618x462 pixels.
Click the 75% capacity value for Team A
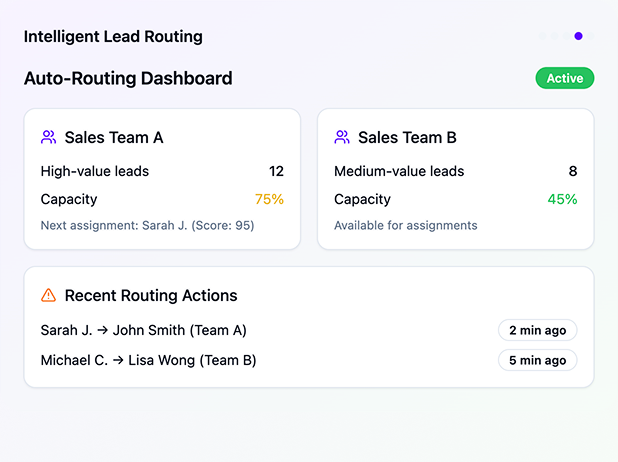[x=269, y=199]
